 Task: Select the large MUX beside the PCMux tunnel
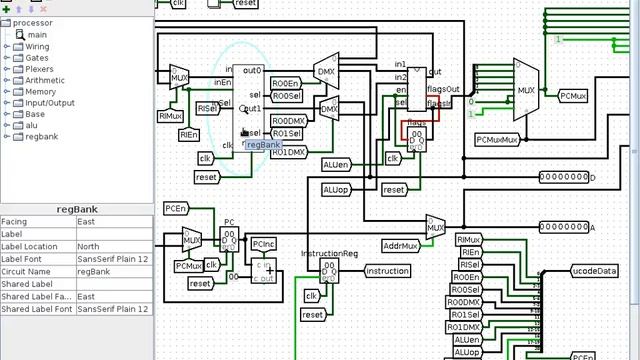click(526, 90)
